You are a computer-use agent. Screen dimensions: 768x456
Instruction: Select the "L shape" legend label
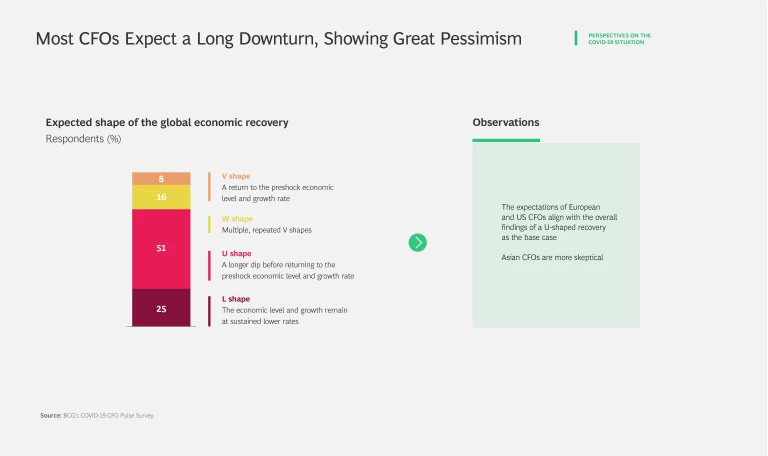click(236, 299)
